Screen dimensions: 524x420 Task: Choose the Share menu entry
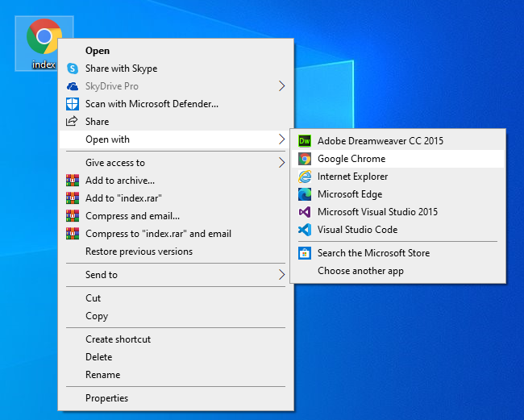pyautogui.click(x=176, y=122)
